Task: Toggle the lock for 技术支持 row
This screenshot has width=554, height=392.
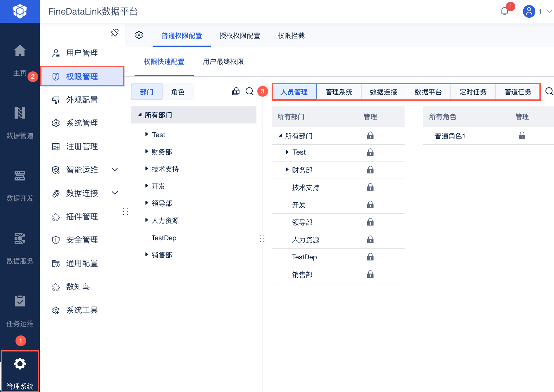Action: coord(370,187)
